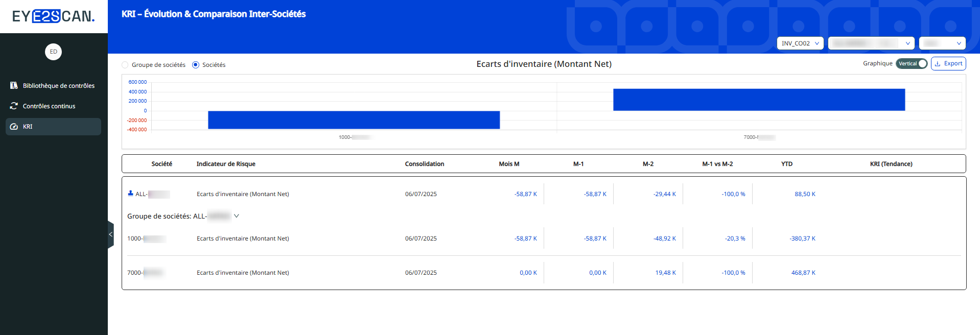
Task: Select the Groupe de sociétés radio button
Action: 125,65
